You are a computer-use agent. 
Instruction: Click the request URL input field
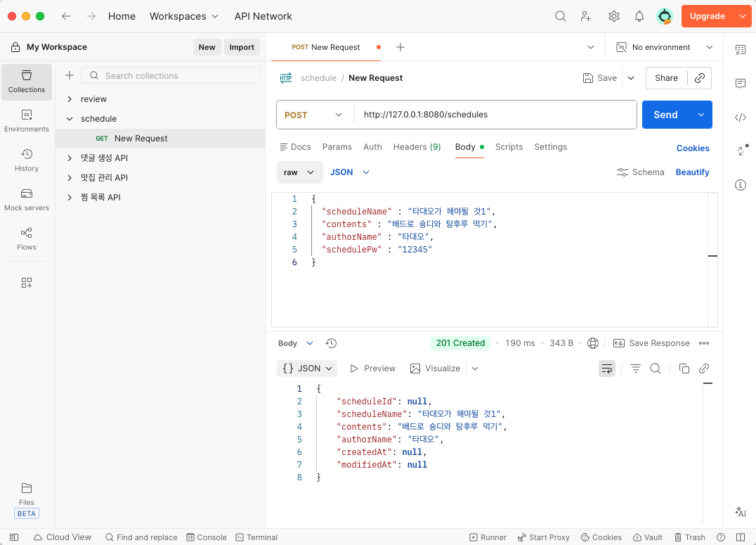coord(495,115)
